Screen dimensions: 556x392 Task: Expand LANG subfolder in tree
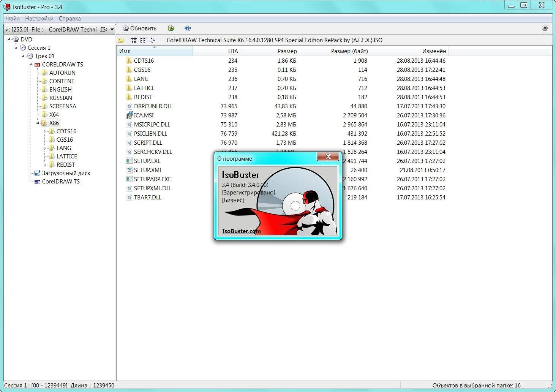tap(45, 148)
